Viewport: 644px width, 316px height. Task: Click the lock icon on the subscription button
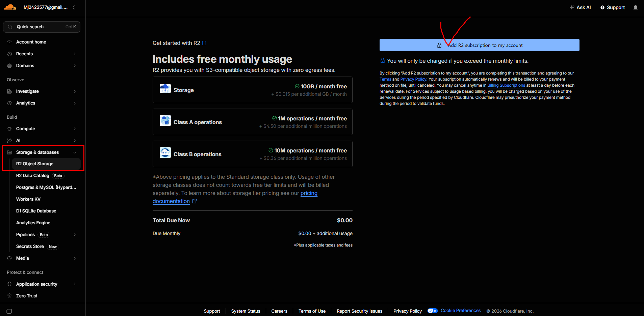[439, 45]
